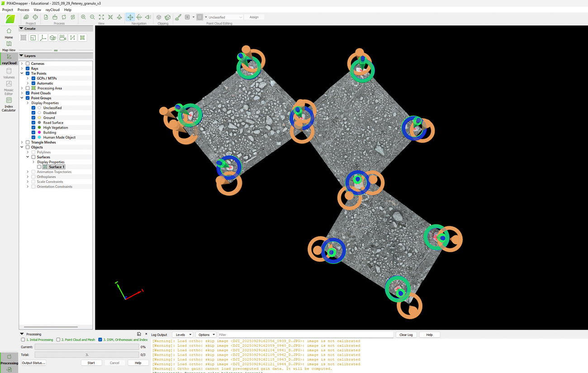588x373 pixels.
Task: Select the Trackball navigation mode icon
Action: pyautogui.click(x=139, y=17)
